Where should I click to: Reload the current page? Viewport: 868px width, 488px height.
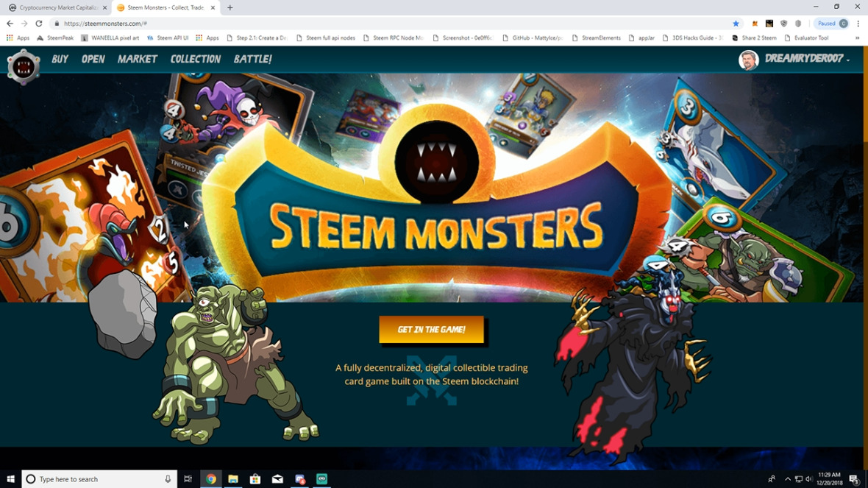click(x=39, y=24)
